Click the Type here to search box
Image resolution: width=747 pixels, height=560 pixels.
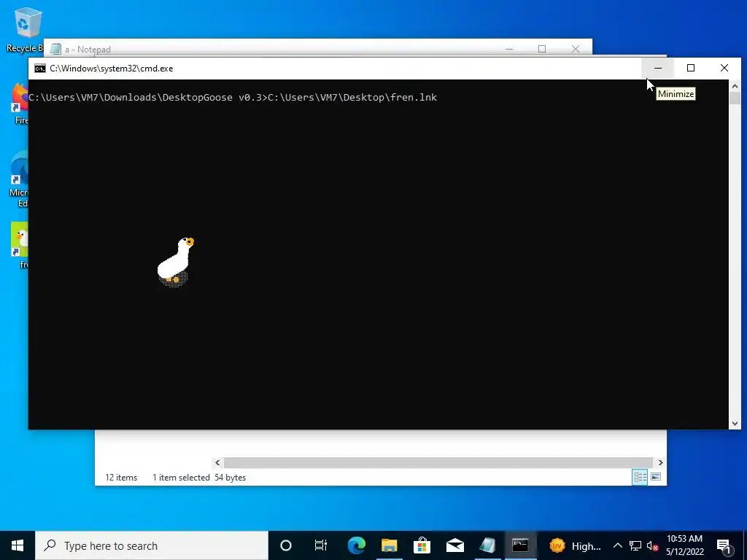152,545
